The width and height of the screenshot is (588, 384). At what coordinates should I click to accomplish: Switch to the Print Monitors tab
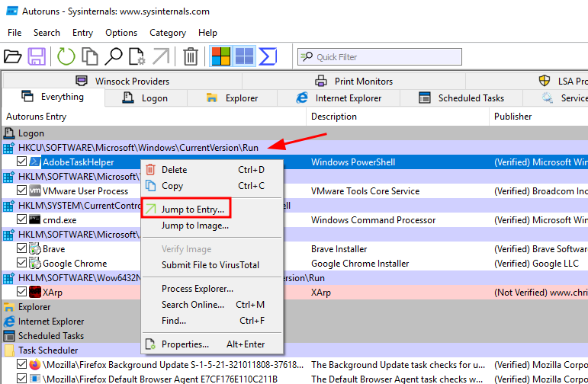pos(354,81)
